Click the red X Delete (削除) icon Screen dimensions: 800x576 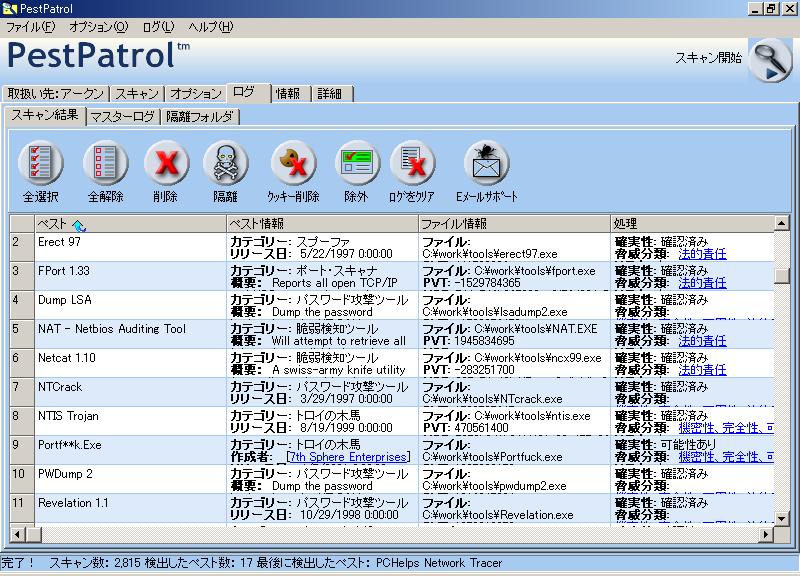coord(166,163)
